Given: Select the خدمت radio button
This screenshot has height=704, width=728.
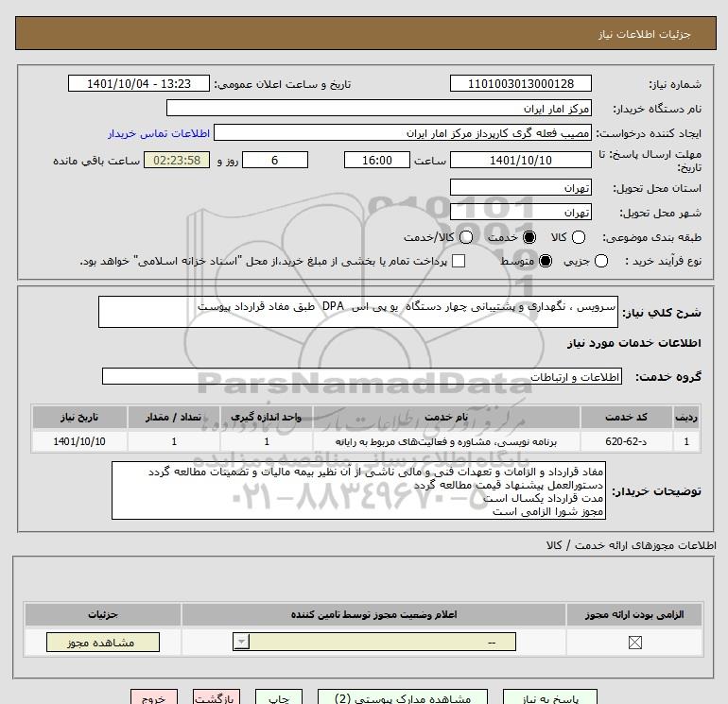Looking at the screenshot, I should pos(529,237).
